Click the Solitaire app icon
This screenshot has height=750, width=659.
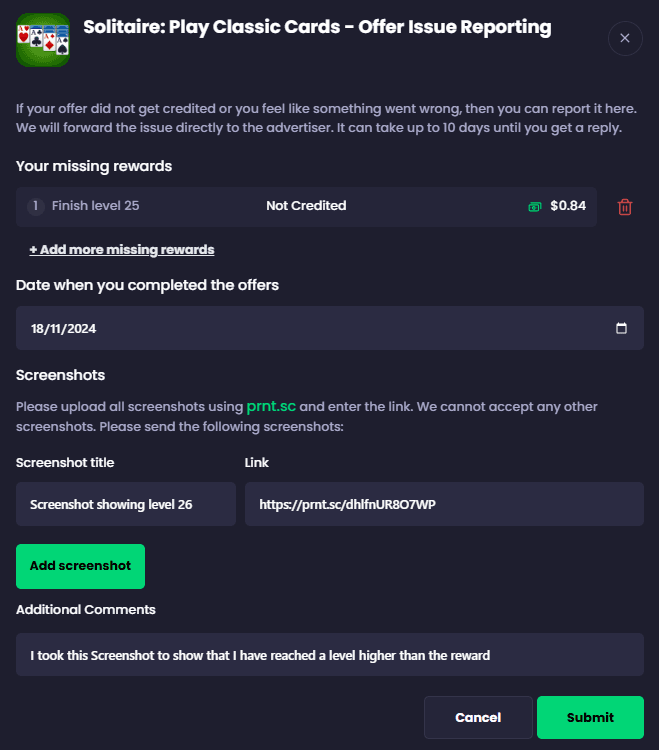tap(43, 39)
